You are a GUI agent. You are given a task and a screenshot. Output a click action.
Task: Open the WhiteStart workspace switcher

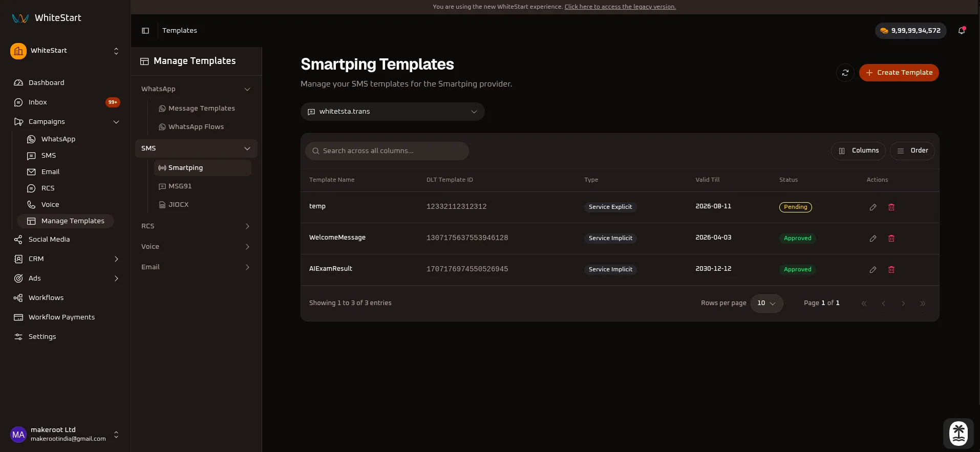(65, 51)
